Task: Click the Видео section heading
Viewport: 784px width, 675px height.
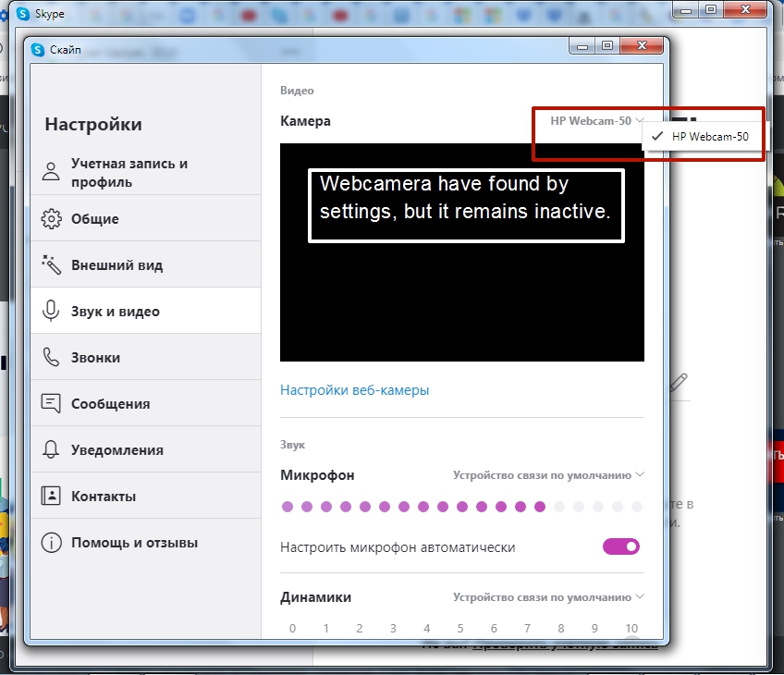Action: (297, 91)
